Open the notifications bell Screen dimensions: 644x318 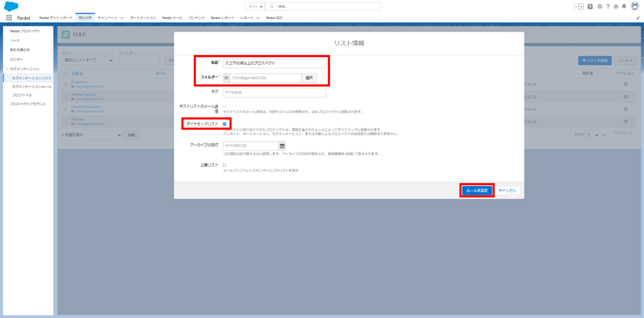coord(624,6)
